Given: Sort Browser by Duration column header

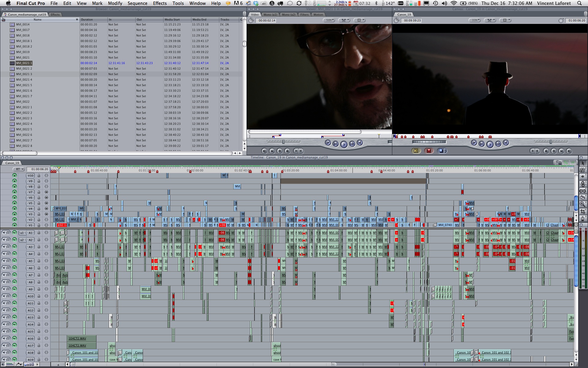Looking at the screenshot, I should pos(94,20).
